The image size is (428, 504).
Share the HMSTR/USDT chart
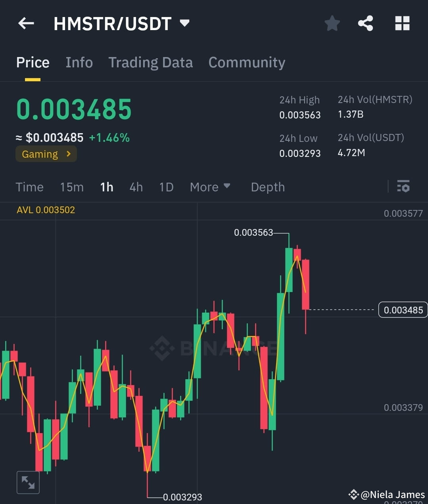365,23
